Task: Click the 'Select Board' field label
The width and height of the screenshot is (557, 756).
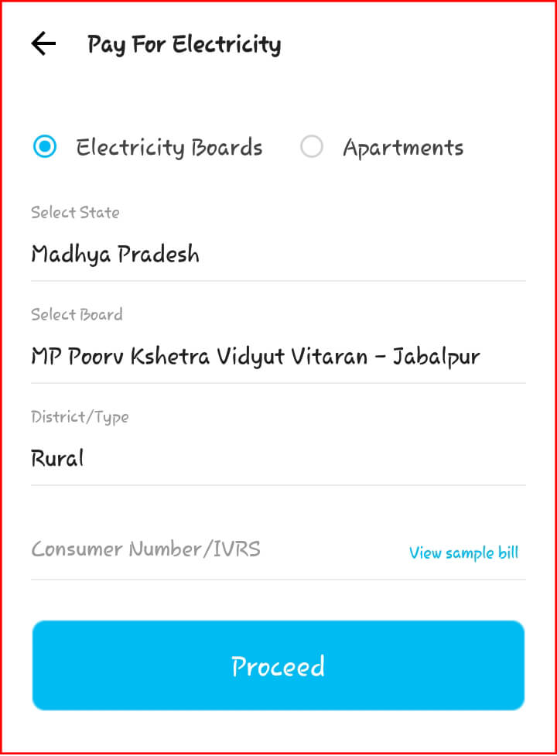Action: click(x=77, y=314)
